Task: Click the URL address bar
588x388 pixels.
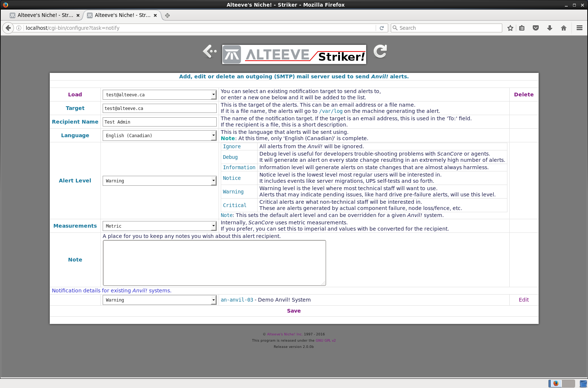Action: [199, 28]
